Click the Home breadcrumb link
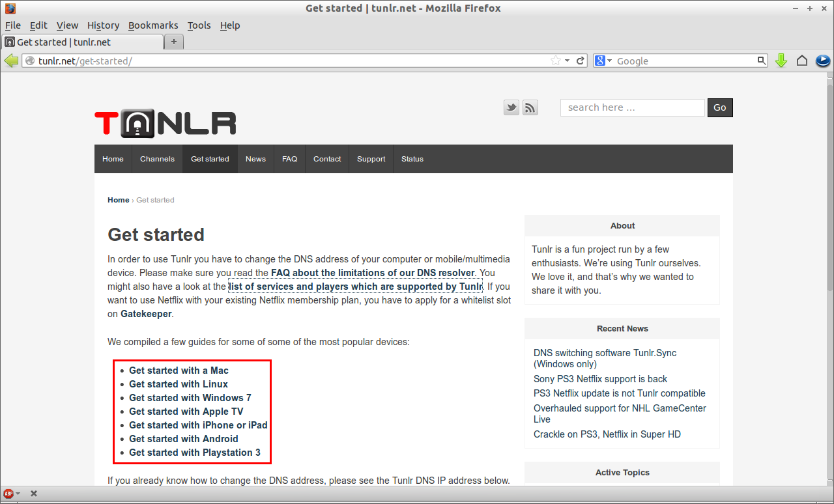This screenshot has height=504, width=834. 118,200
